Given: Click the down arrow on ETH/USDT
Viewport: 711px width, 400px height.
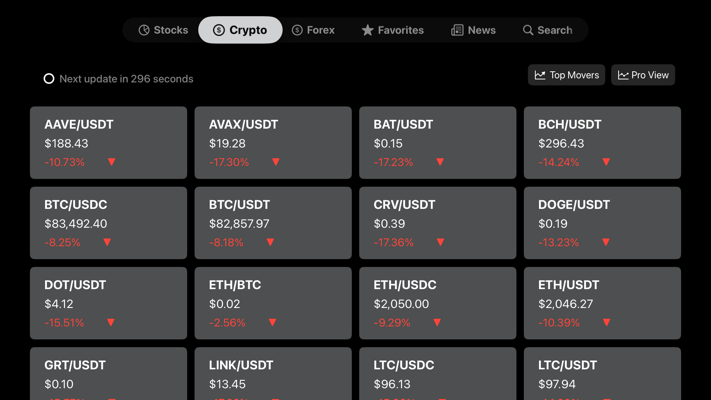Looking at the screenshot, I should click(607, 322).
